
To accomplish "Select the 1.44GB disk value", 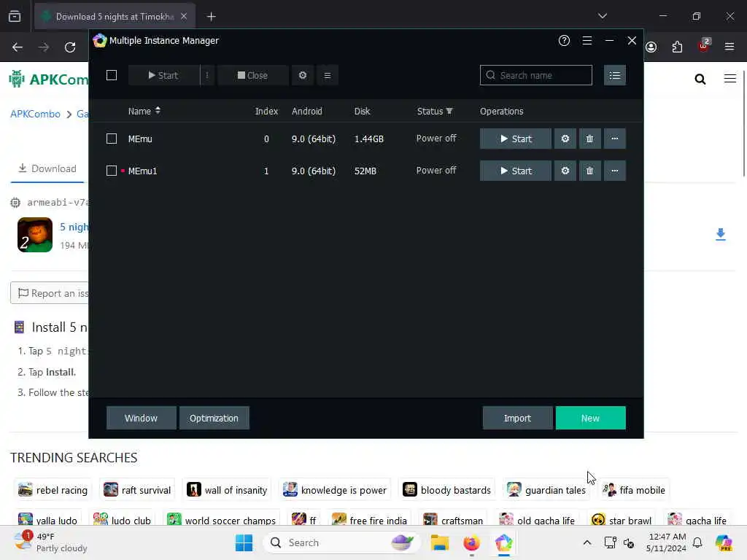I will 368,139.
